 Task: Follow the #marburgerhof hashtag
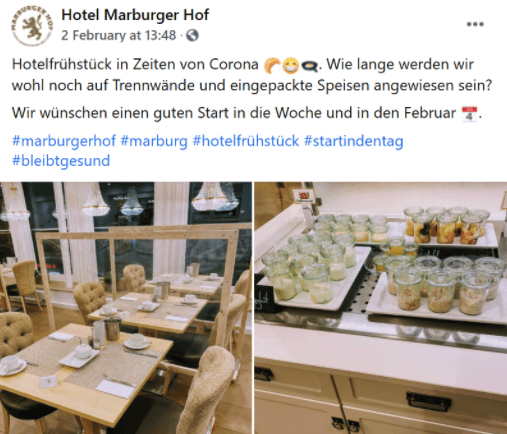click(64, 141)
